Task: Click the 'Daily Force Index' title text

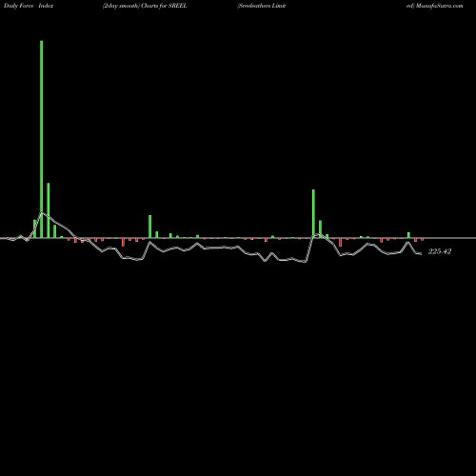Action: point(29,6)
